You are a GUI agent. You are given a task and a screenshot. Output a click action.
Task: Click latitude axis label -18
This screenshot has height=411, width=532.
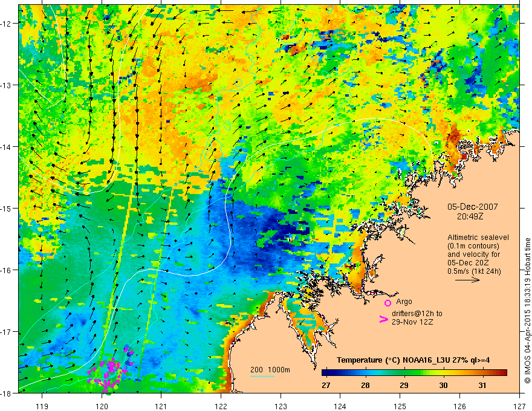(7, 393)
